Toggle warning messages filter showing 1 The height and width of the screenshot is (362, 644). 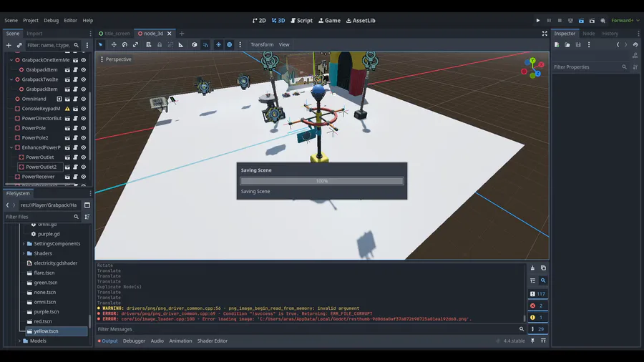(537, 317)
